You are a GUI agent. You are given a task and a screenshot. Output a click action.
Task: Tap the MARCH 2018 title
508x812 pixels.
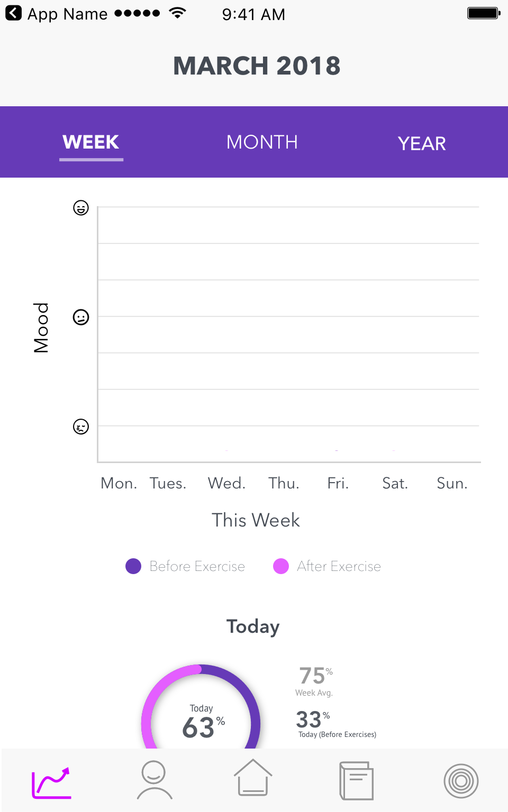tap(257, 66)
